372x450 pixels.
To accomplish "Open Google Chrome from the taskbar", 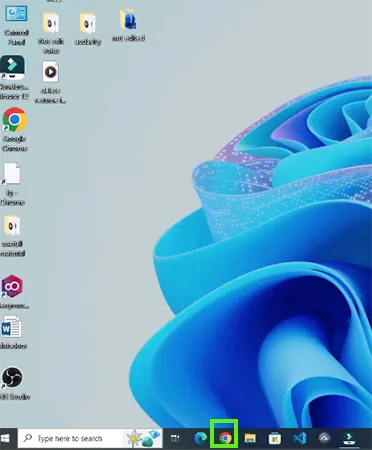I will click(225, 438).
